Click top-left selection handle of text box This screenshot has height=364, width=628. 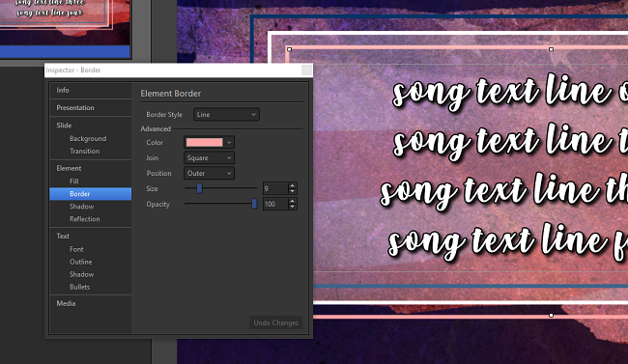click(x=289, y=49)
